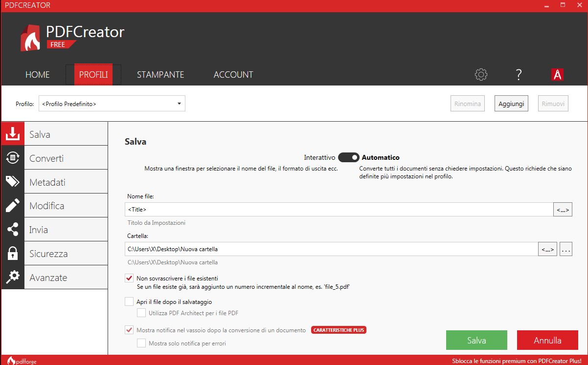Screen dimensions: 588x365
Task: Open Converti section in sidebar
Action: 54,158
